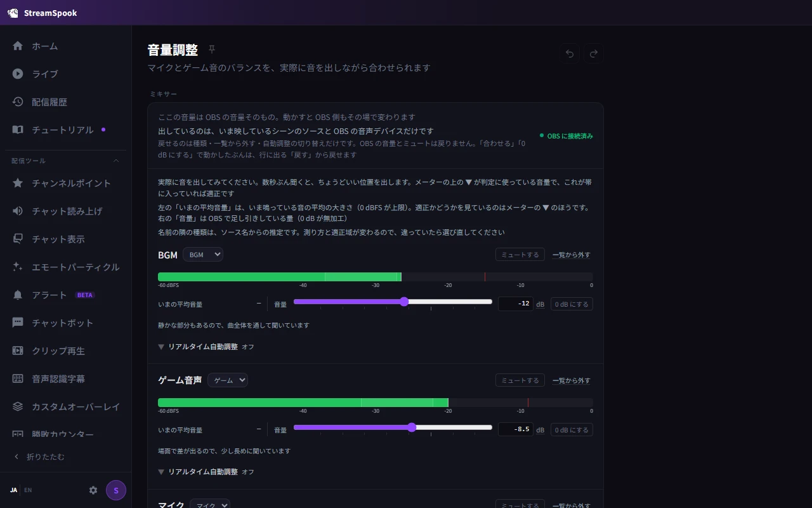This screenshot has width=812, height=508.
Task: Switch language to JA
Action: pos(14,490)
